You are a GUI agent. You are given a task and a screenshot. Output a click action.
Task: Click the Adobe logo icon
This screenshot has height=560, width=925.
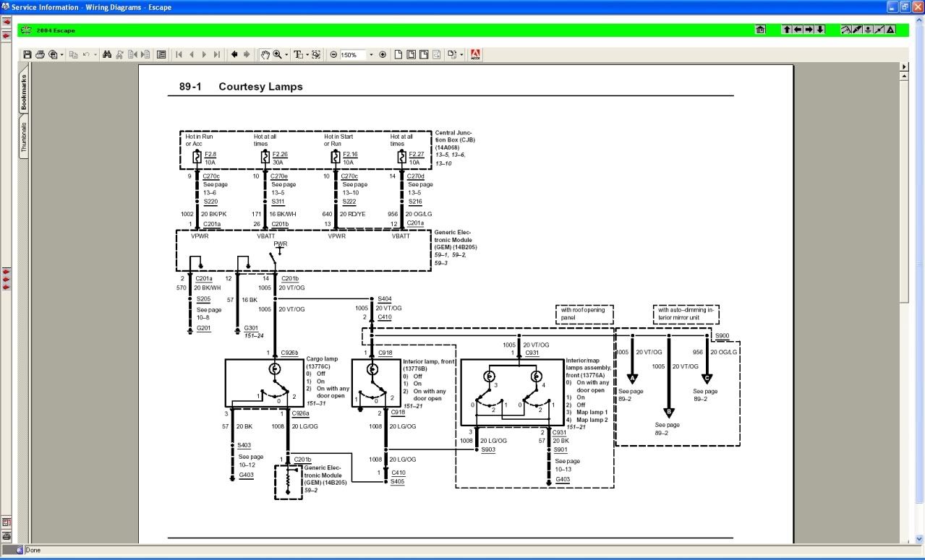[476, 54]
